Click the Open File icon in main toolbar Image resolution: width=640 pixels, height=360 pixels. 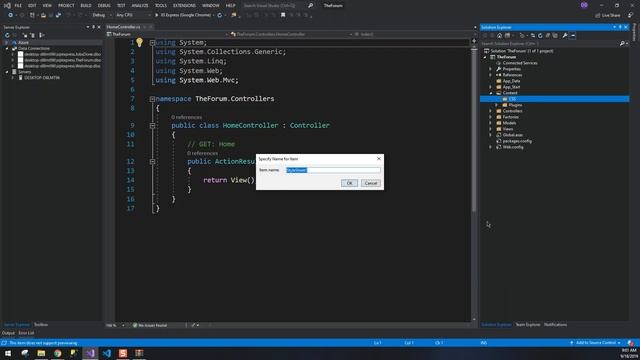(x=43, y=15)
